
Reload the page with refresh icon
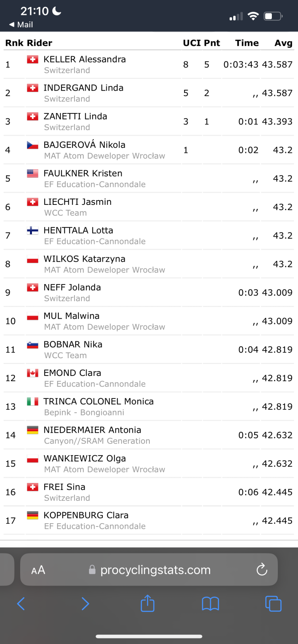point(262,569)
